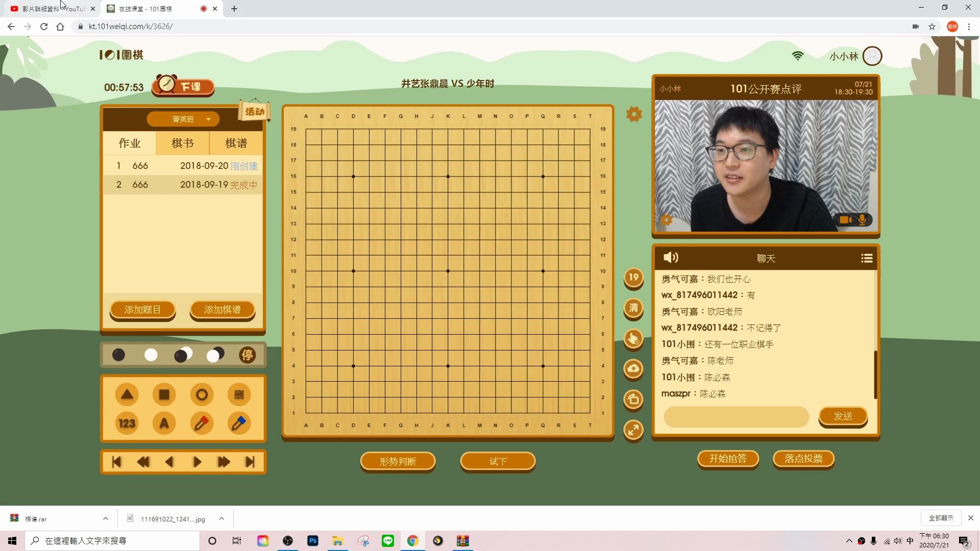The width and height of the screenshot is (980, 551).
Task: Click the 落点投票 button
Action: [804, 459]
